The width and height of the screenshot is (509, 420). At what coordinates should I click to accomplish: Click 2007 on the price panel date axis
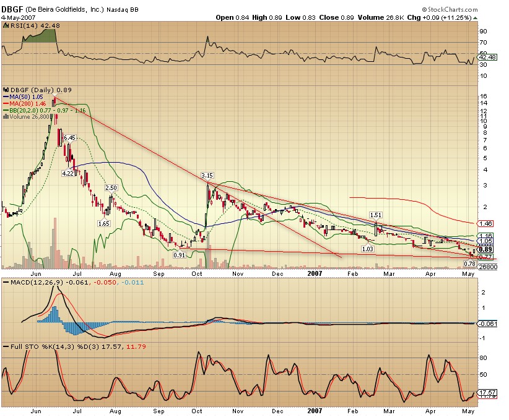[x=315, y=273]
